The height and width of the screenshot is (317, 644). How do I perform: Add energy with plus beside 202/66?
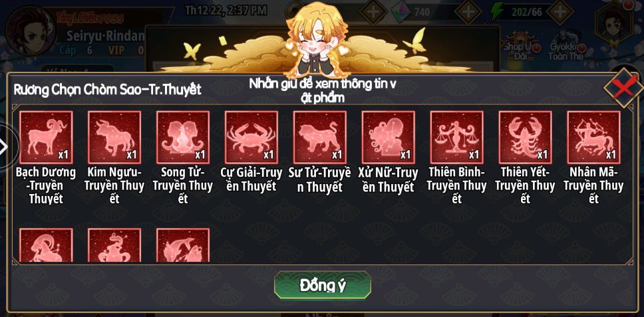[560, 11]
